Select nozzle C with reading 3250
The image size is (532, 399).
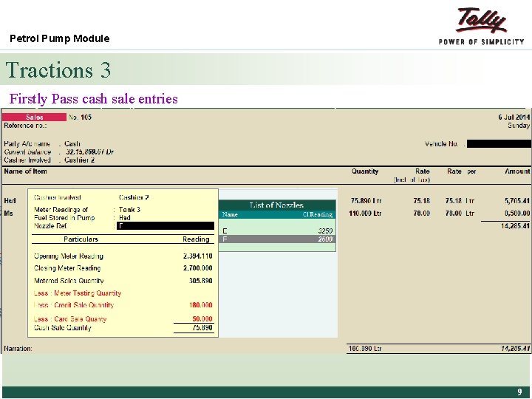(277, 231)
